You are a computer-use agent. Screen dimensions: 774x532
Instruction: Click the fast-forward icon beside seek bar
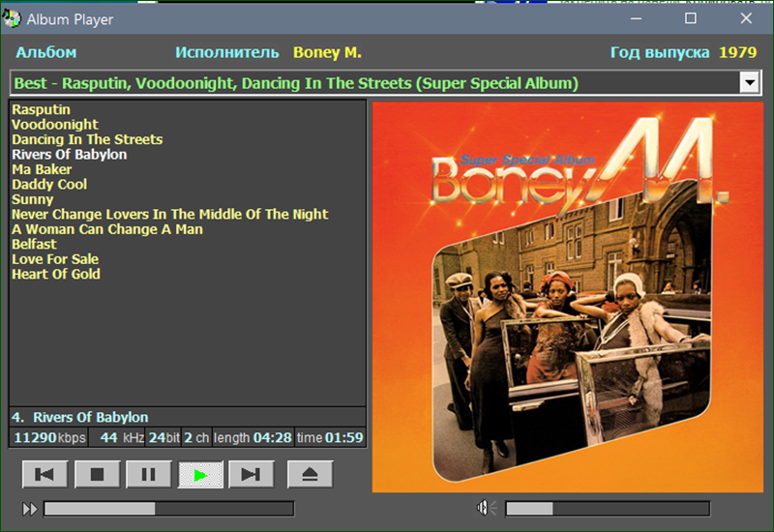[30, 509]
